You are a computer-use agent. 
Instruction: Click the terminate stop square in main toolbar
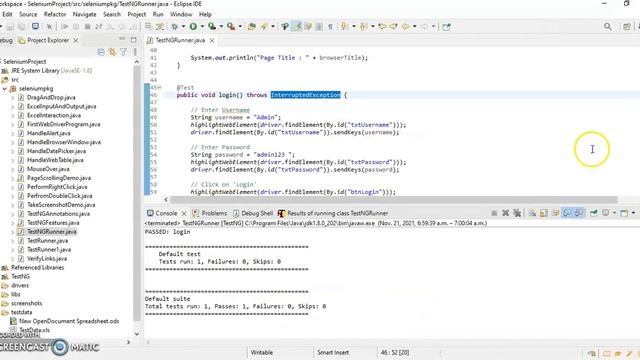click(x=87, y=27)
